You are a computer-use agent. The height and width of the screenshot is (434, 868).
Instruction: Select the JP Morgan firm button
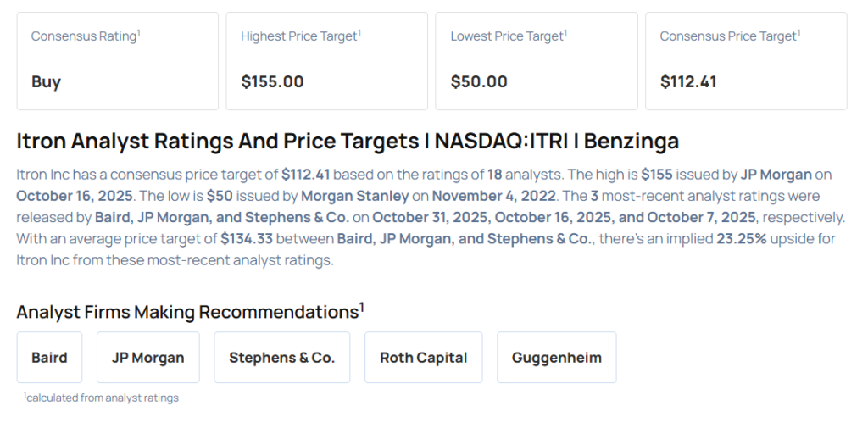147,357
